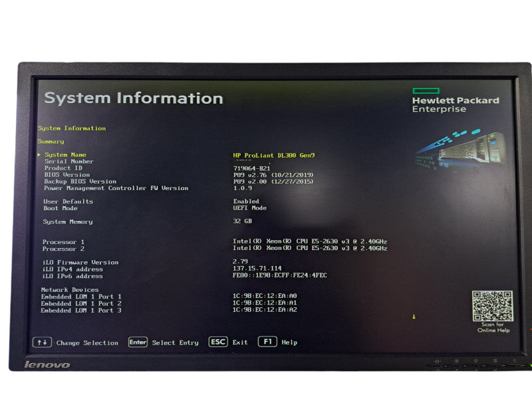Click the server illustration image
The height and width of the screenshot is (399, 532).
point(460,150)
